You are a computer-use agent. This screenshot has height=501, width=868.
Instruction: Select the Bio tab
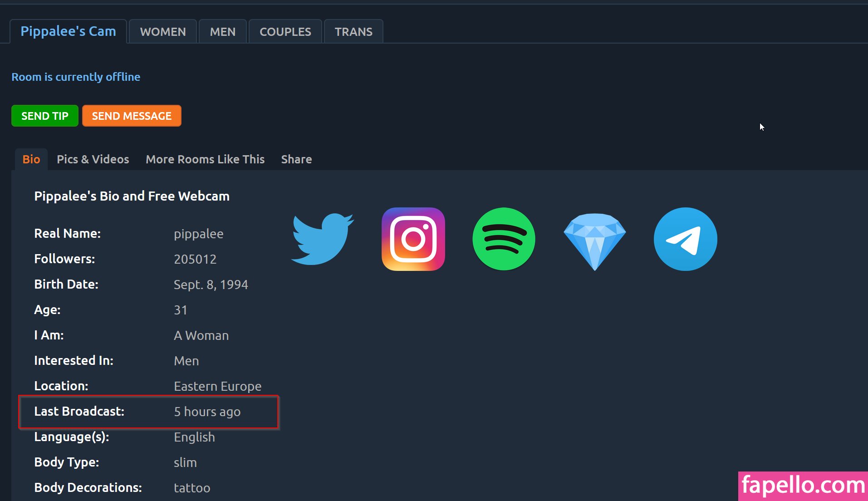click(31, 159)
